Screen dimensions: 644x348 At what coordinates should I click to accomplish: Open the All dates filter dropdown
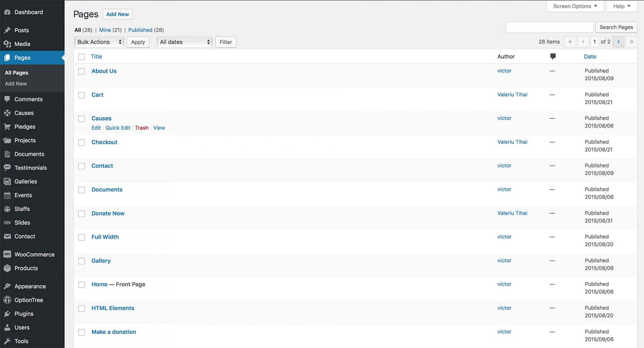(184, 42)
